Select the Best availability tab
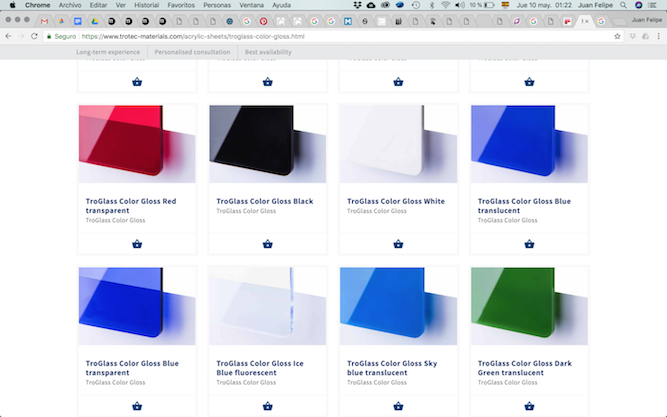Screen dimensions: 667x417 coord(268,52)
